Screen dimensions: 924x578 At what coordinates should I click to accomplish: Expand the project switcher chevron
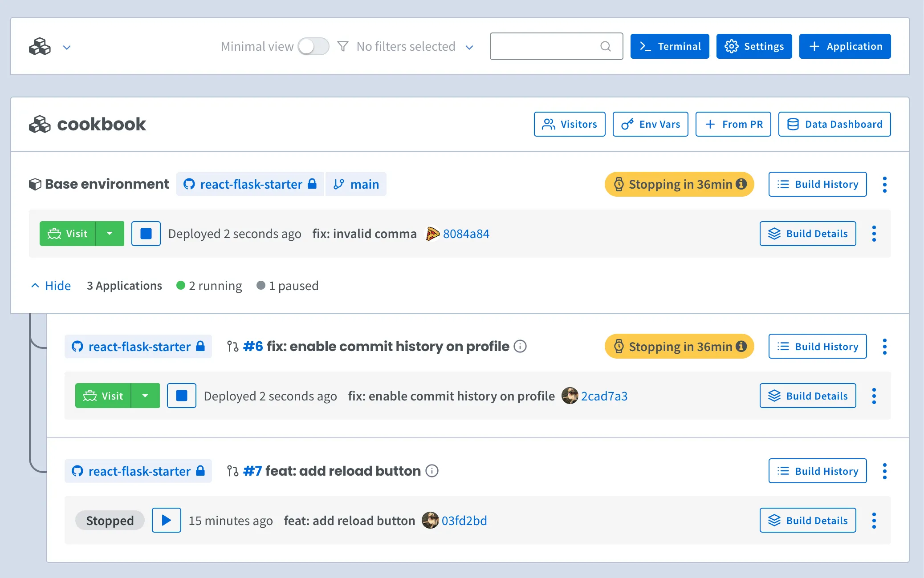coord(67,47)
